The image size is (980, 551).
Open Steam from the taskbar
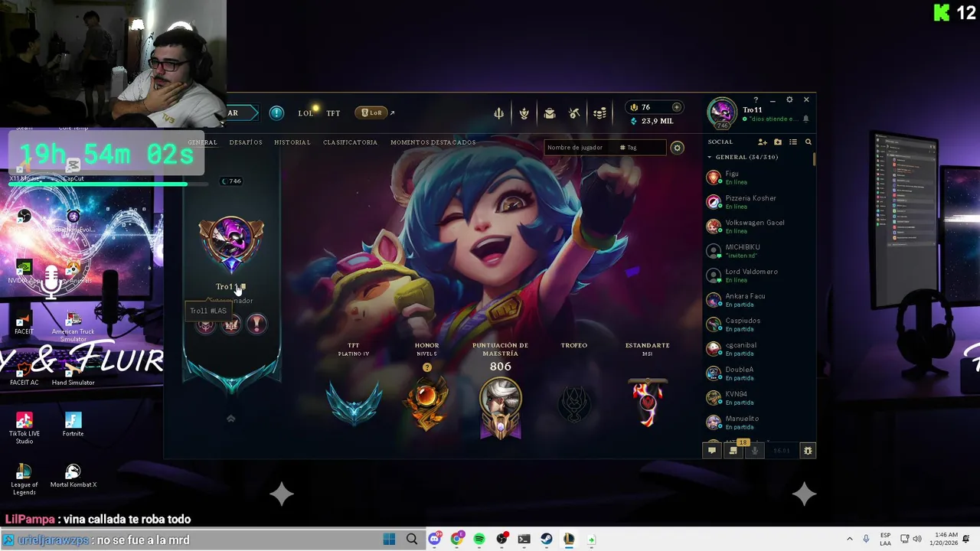coord(547,540)
